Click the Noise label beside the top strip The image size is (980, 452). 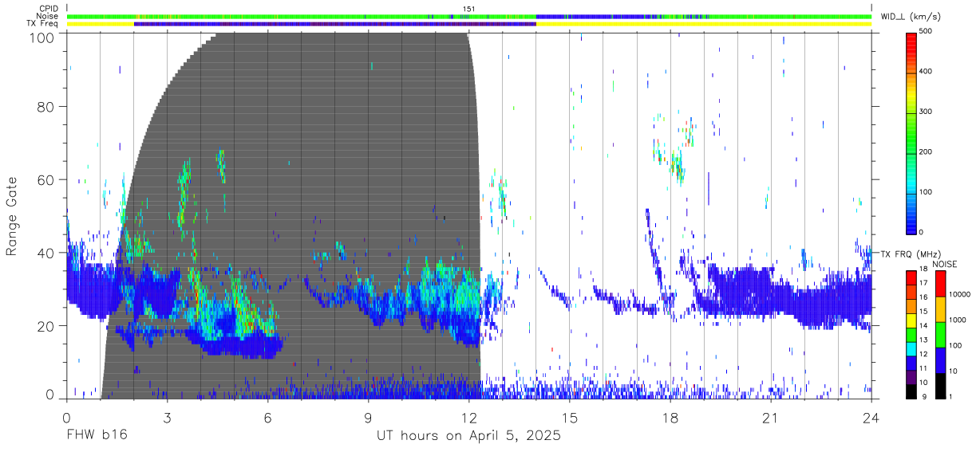click(x=48, y=16)
